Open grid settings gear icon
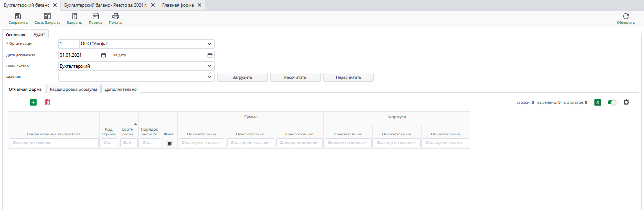The height and width of the screenshot is (210, 644). [x=626, y=102]
